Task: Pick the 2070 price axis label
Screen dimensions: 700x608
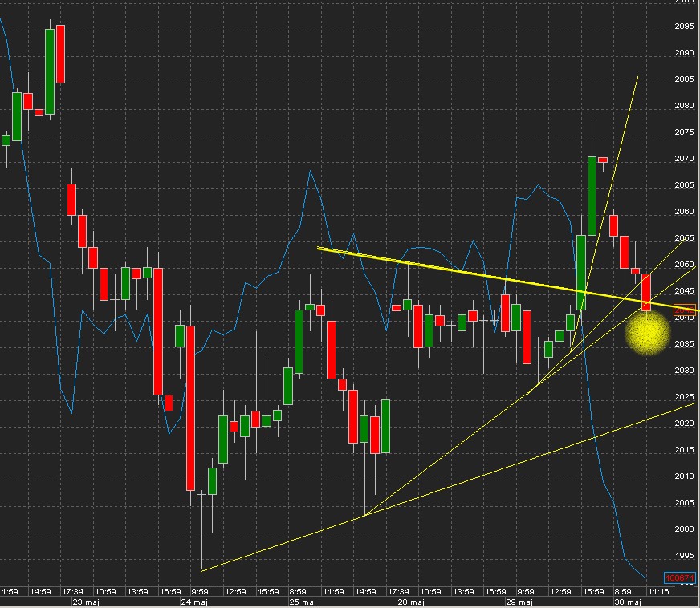Action: 684,158
